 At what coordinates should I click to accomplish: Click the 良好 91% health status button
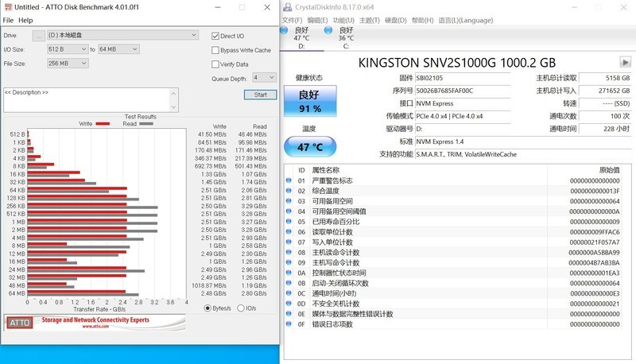pyautogui.click(x=310, y=101)
